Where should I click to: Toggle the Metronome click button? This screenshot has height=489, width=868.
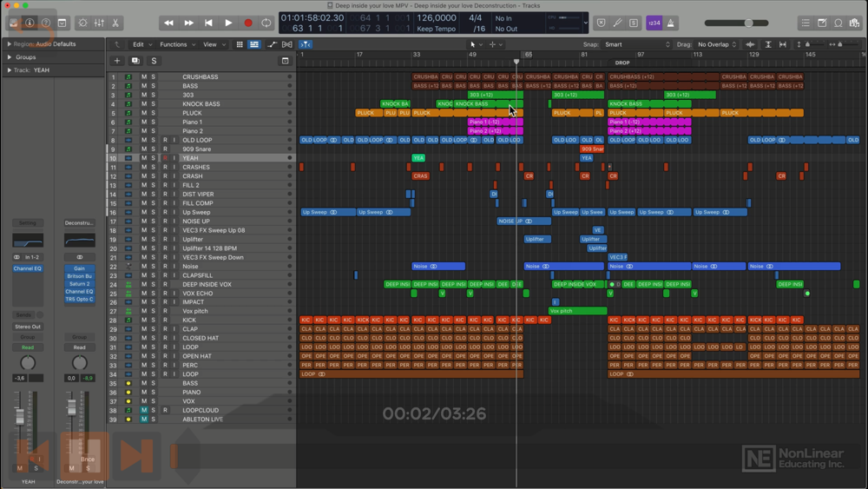point(670,23)
